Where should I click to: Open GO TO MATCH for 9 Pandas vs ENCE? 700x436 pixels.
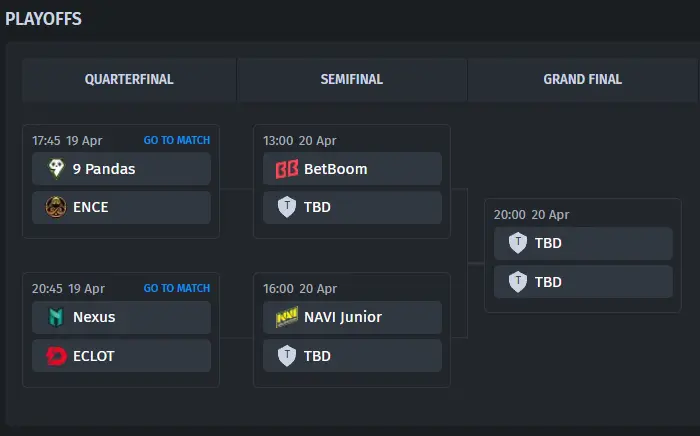click(x=177, y=140)
